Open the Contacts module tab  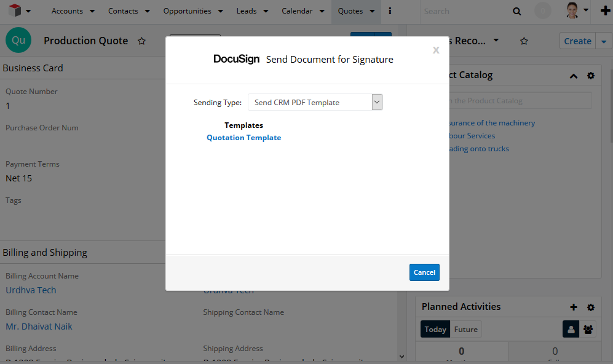click(123, 11)
